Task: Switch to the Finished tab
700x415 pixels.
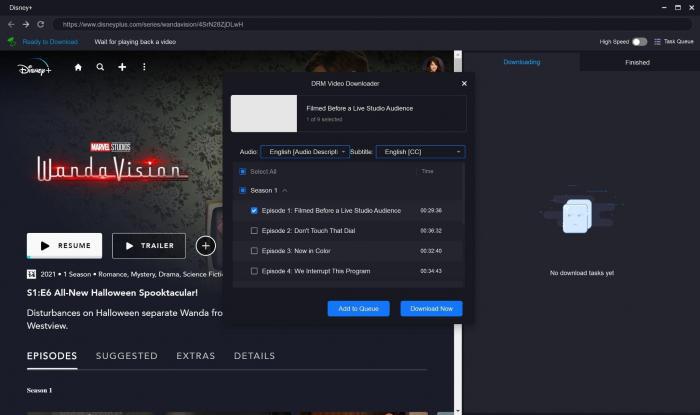Action: pos(637,62)
